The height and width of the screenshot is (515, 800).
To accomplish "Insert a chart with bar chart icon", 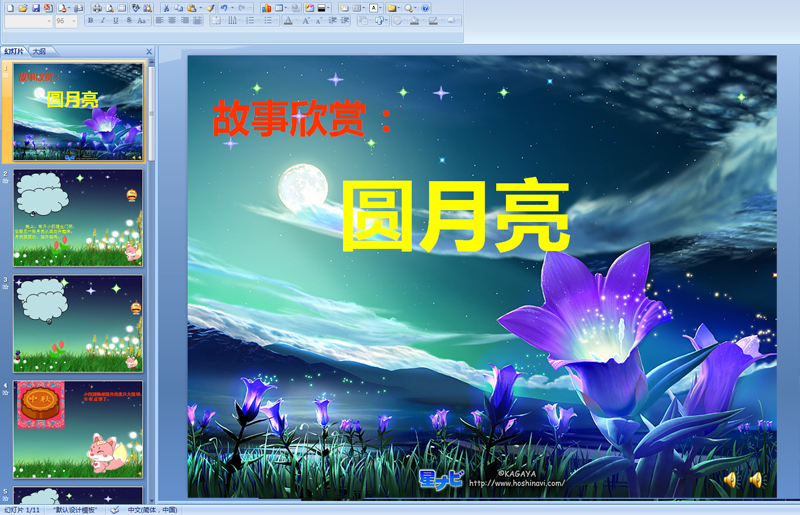I will tap(266, 8).
